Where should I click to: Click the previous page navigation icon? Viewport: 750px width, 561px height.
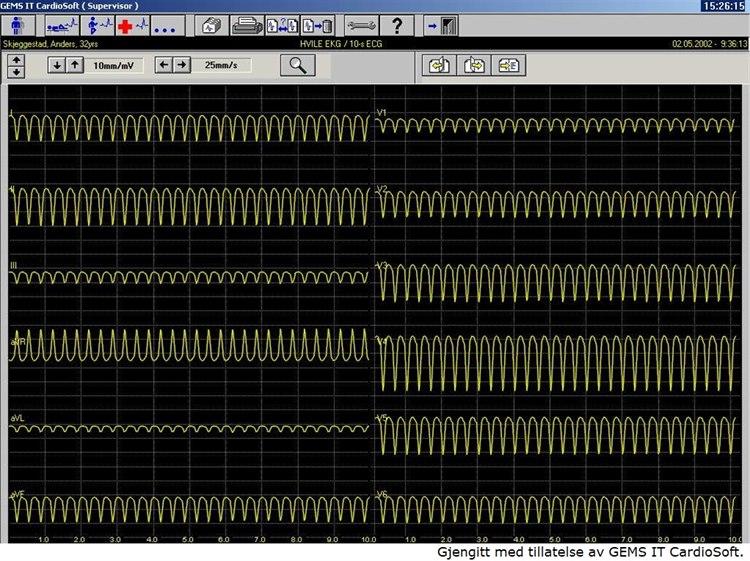(437, 66)
